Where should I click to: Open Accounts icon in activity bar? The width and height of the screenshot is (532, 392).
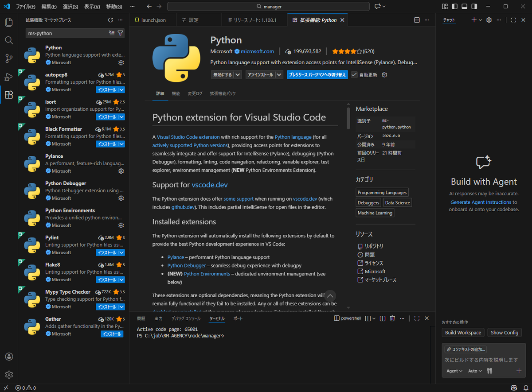(x=9, y=357)
